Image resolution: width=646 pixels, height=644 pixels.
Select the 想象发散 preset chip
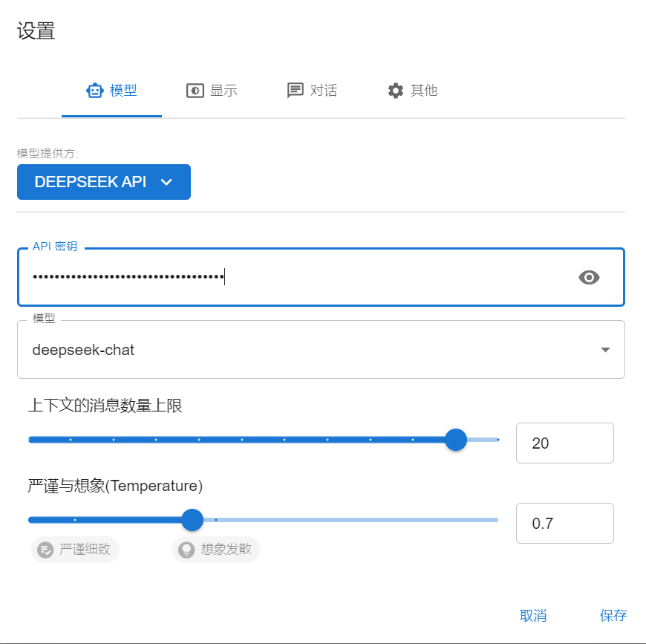(216, 550)
